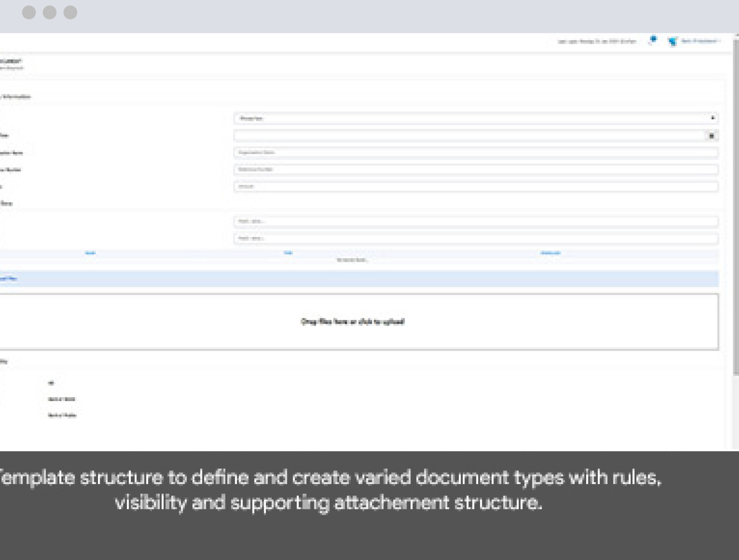Image resolution: width=739 pixels, height=560 pixels.
Task: Select the "All" visibility option
Action: point(51,383)
